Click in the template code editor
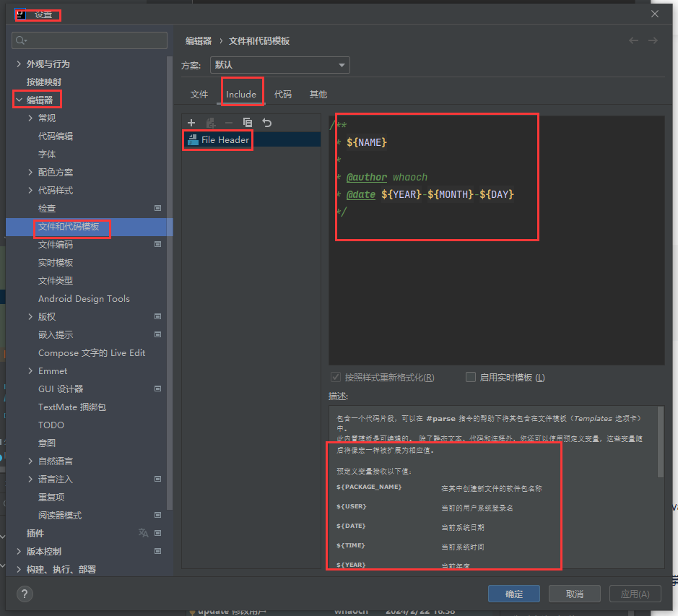Screen dimensions: 678x616 pos(496,240)
